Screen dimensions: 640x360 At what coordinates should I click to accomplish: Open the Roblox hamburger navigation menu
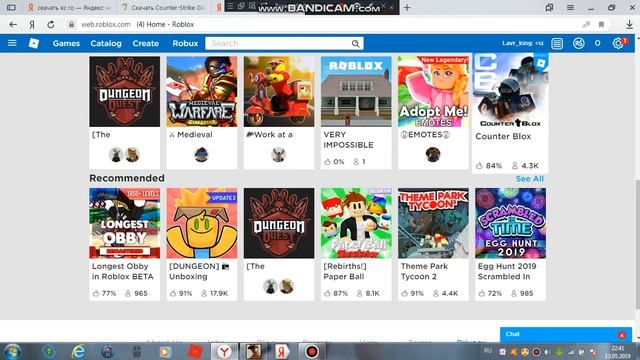coord(12,43)
